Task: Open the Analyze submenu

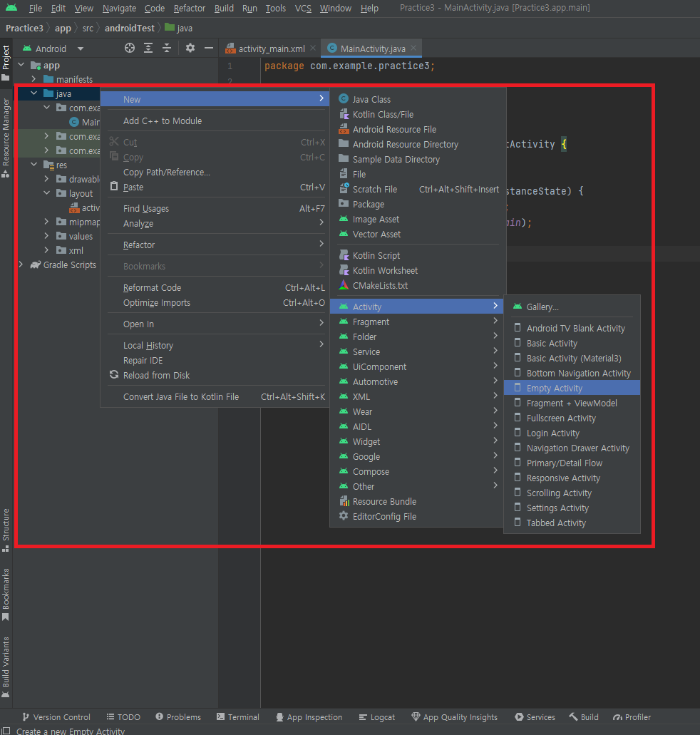Action: (216, 224)
